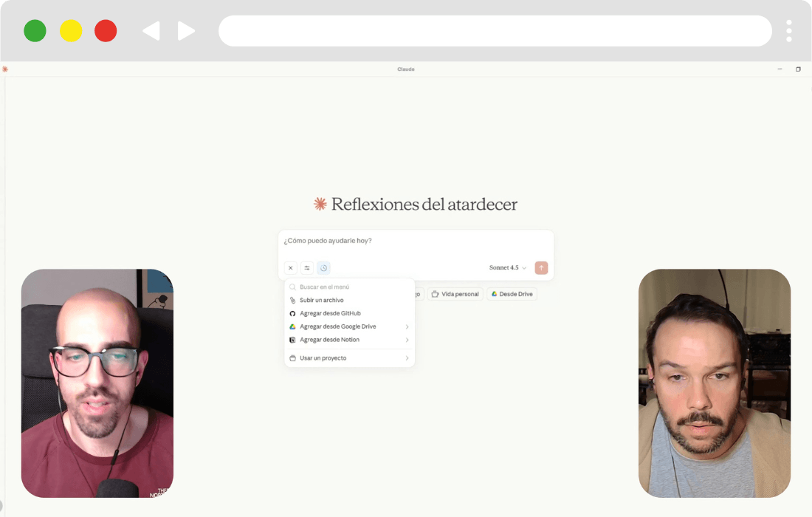Click the red circle in the browser frame
Screen dimensions: 812x517
coord(106,30)
